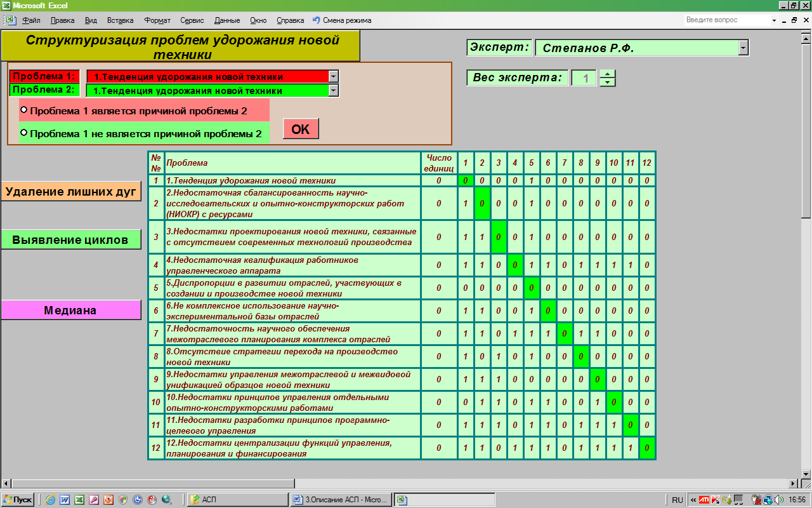Click the vertical scrollbar down arrow

(x=806, y=474)
